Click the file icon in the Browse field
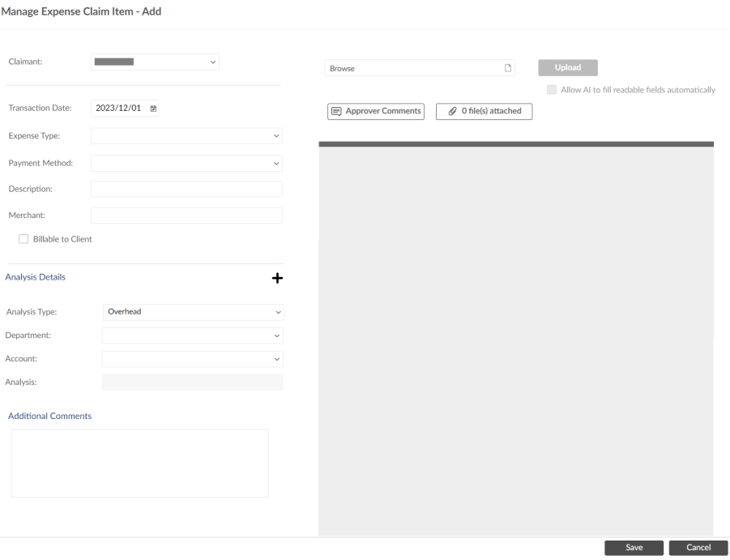Image resolution: width=730 pixels, height=560 pixels. pos(509,68)
